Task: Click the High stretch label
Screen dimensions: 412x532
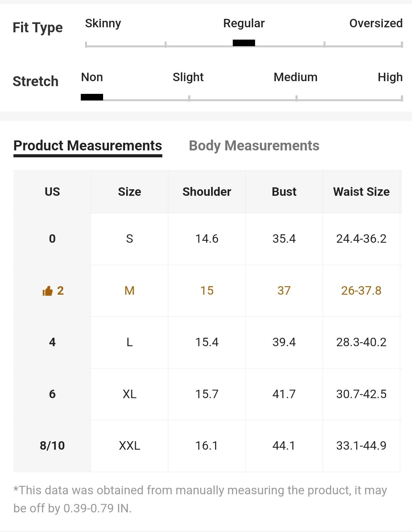Action: 390,77
